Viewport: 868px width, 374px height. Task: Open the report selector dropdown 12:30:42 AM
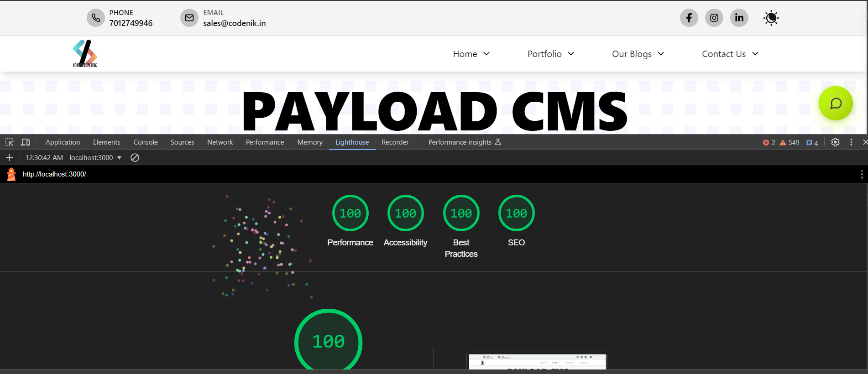click(x=73, y=158)
